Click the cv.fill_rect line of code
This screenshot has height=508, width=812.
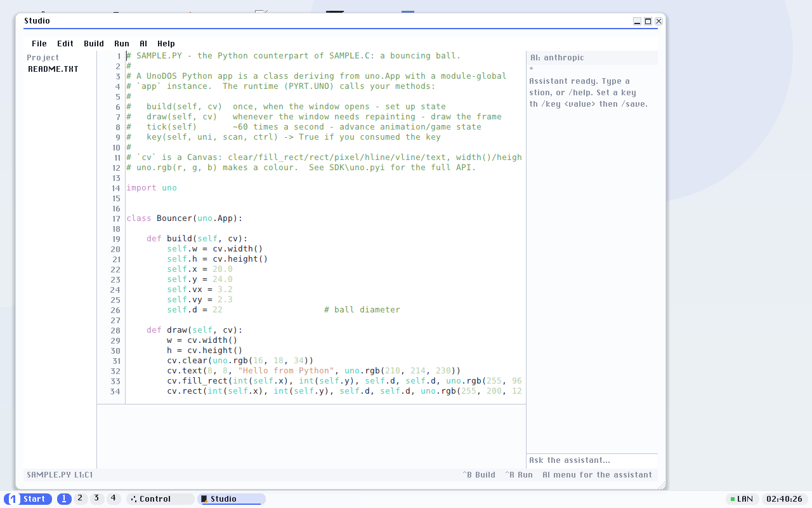tap(344, 381)
